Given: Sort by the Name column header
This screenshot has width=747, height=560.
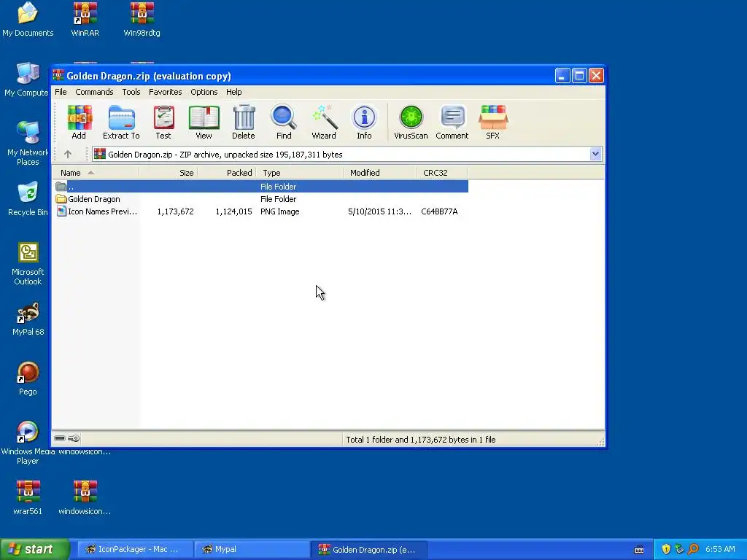Looking at the screenshot, I should coord(96,173).
